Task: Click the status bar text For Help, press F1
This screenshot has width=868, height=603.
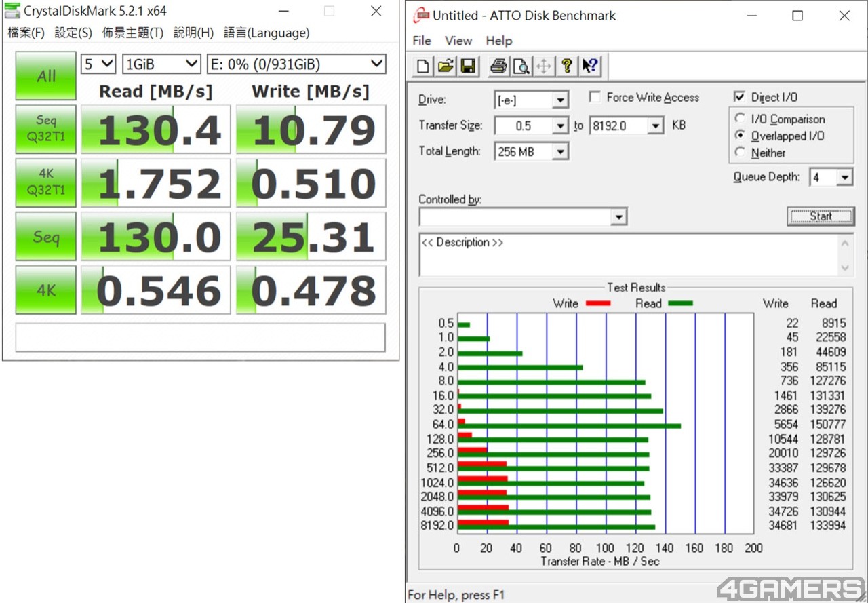Action: (456, 594)
